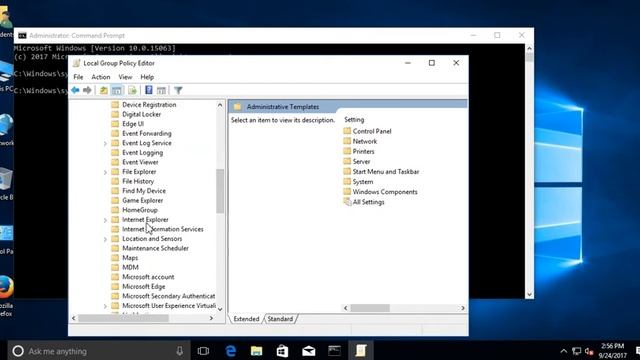The height and width of the screenshot is (360, 640).
Task: Expand Microsoft User Experience Virtualization node
Action: [x=105, y=306]
